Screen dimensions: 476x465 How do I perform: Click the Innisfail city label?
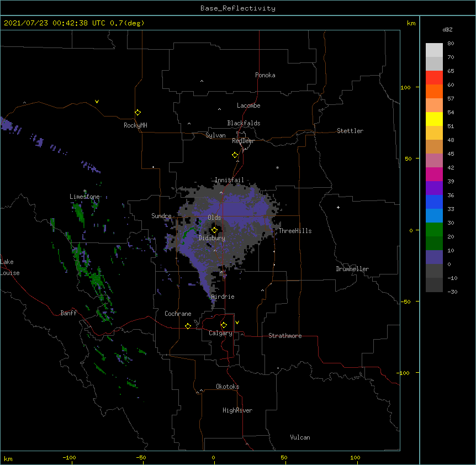tap(229, 180)
